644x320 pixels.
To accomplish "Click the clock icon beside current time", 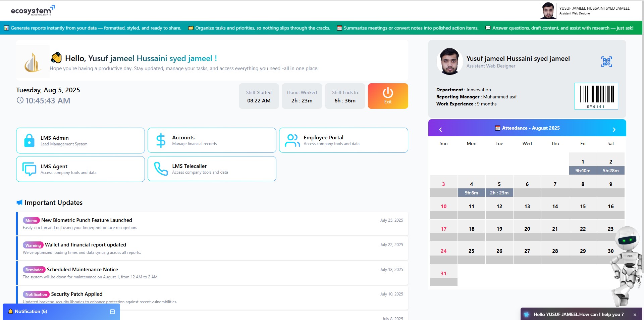I will (x=20, y=100).
